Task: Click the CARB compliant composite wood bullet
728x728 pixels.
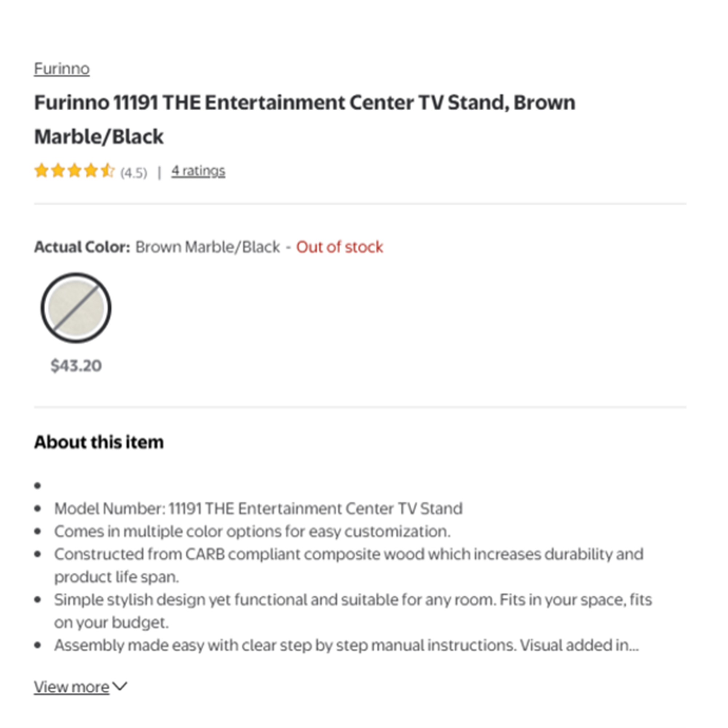Action: point(349,566)
